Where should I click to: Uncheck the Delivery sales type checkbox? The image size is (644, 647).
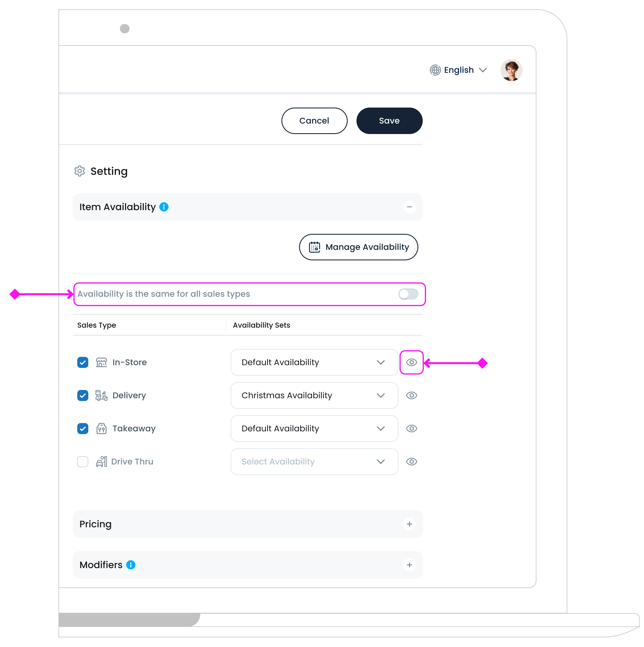[83, 395]
